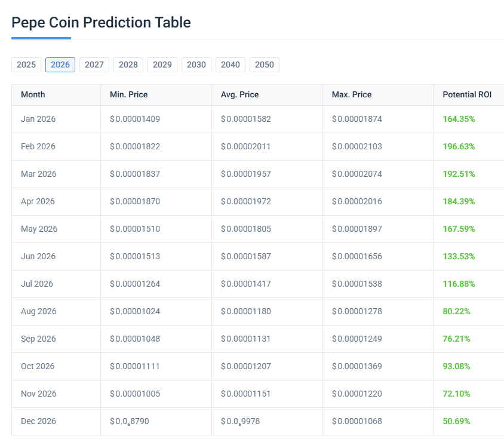The image size is (504, 439).
Task: Click the Month column header
Action: 33,94
